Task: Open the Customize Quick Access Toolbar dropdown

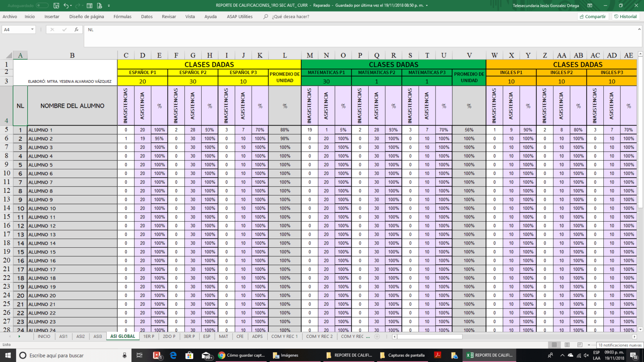Action: [x=109, y=6]
